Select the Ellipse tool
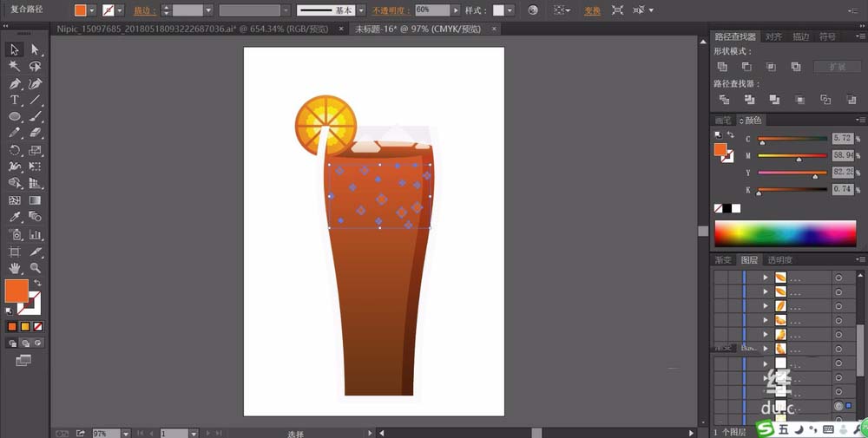The image size is (868, 438). (x=15, y=117)
